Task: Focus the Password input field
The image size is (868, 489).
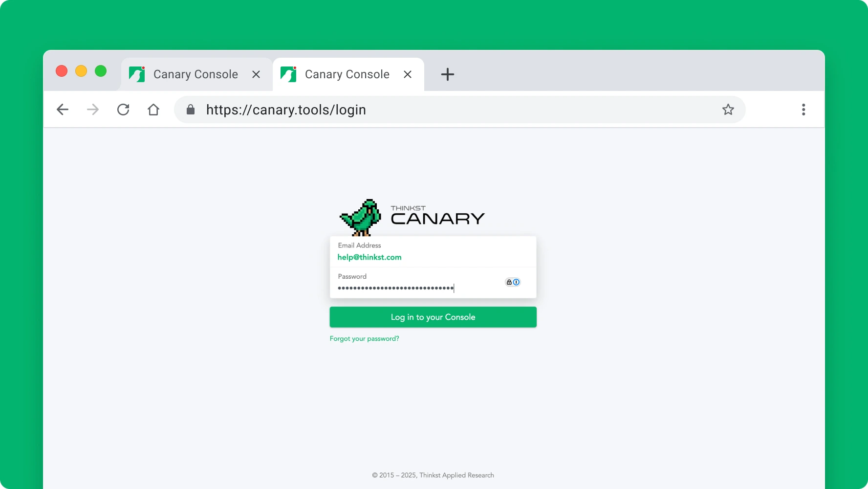Action: coord(433,283)
